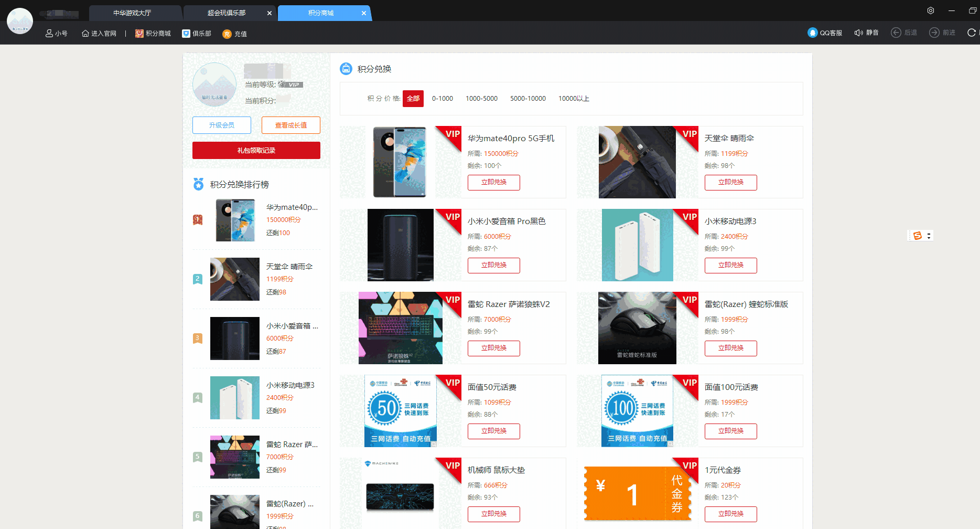Open the 蝰蛇标准版 mouse image in the product grid

[637, 328]
